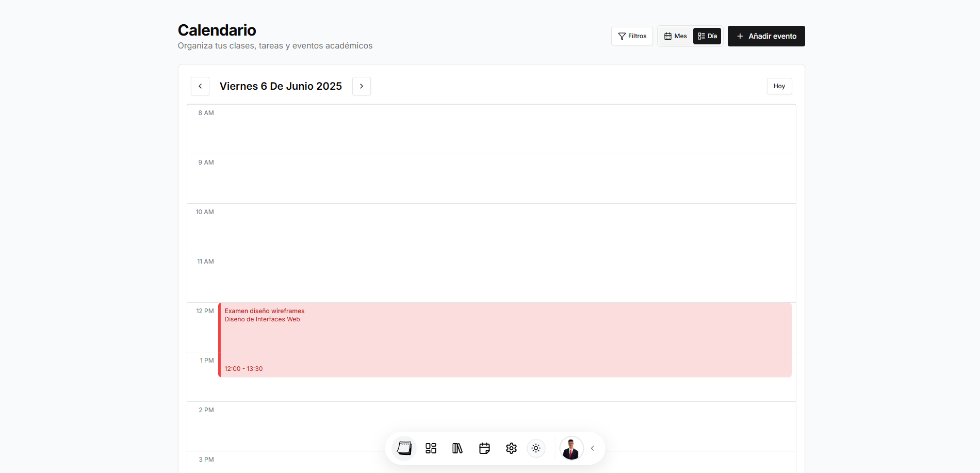Viewport: 980px width, 473px height.
Task: Click the 2 PM time label
Action: coord(206,410)
